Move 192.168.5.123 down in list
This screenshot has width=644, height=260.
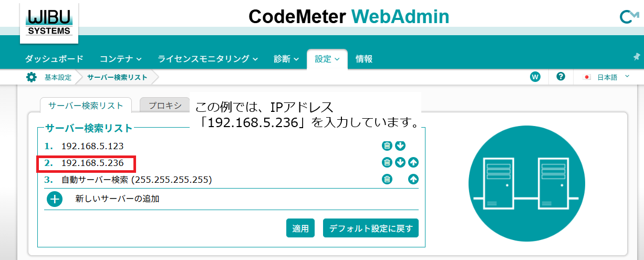(x=400, y=146)
